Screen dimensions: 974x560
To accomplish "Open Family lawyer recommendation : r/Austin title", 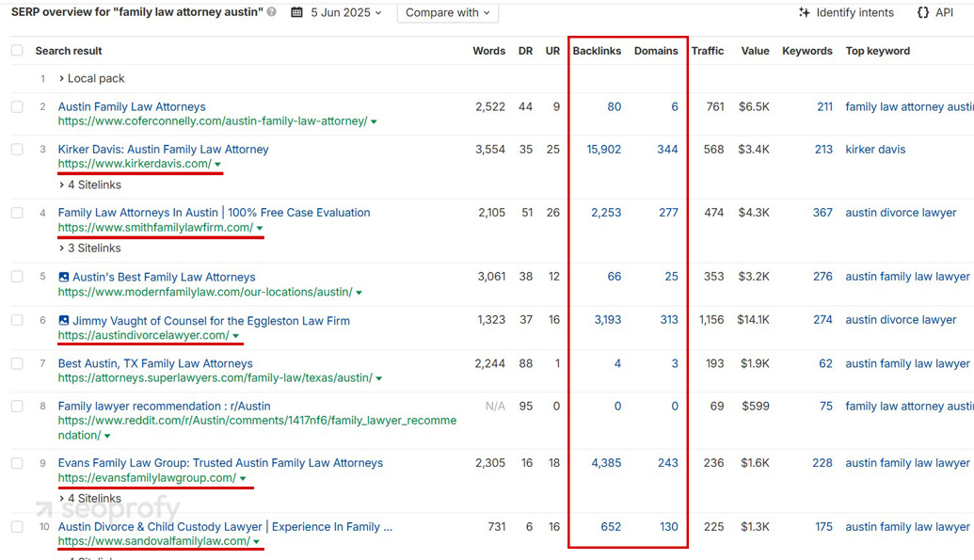I will coord(164,406).
